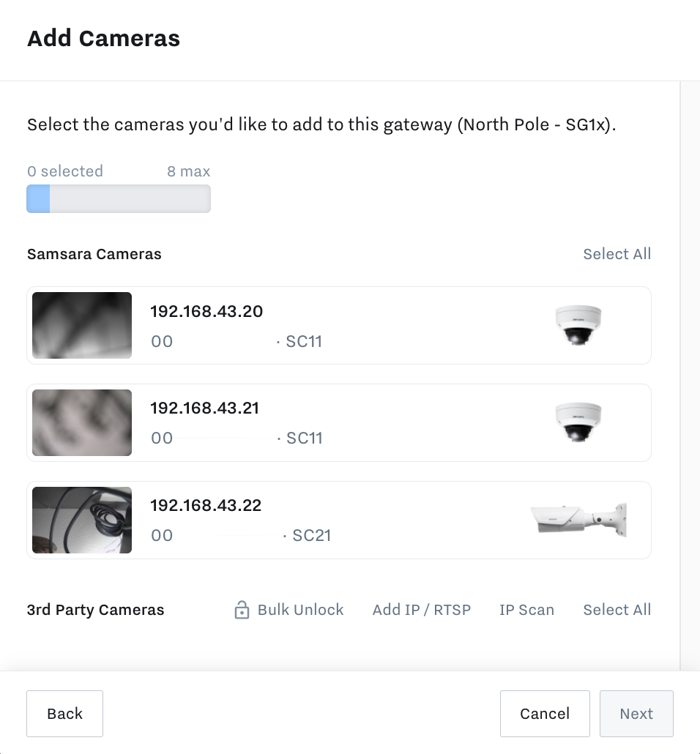Viewport: 700px width, 754px height.
Task: Click the 3rd Party Cameras heading
Action: [95, 609]
